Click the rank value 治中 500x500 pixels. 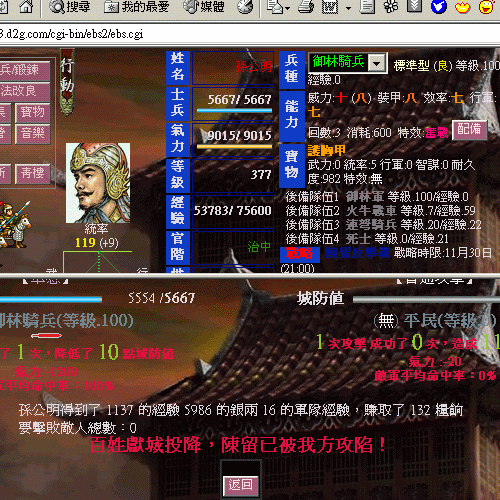coord(259,247)
